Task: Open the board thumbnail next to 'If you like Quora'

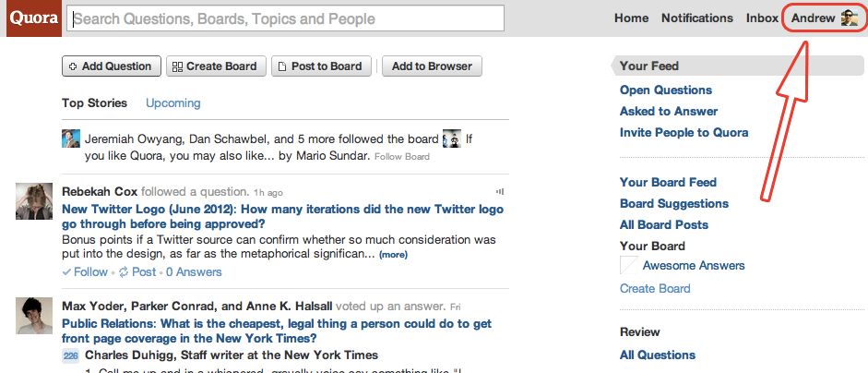Action: pyautogui.click(x=452, y=138)
